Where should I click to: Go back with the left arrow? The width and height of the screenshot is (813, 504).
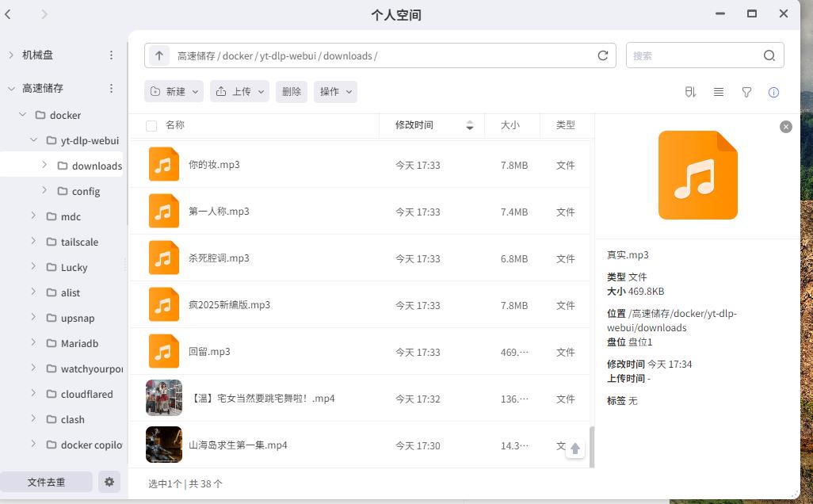(8, 14)
